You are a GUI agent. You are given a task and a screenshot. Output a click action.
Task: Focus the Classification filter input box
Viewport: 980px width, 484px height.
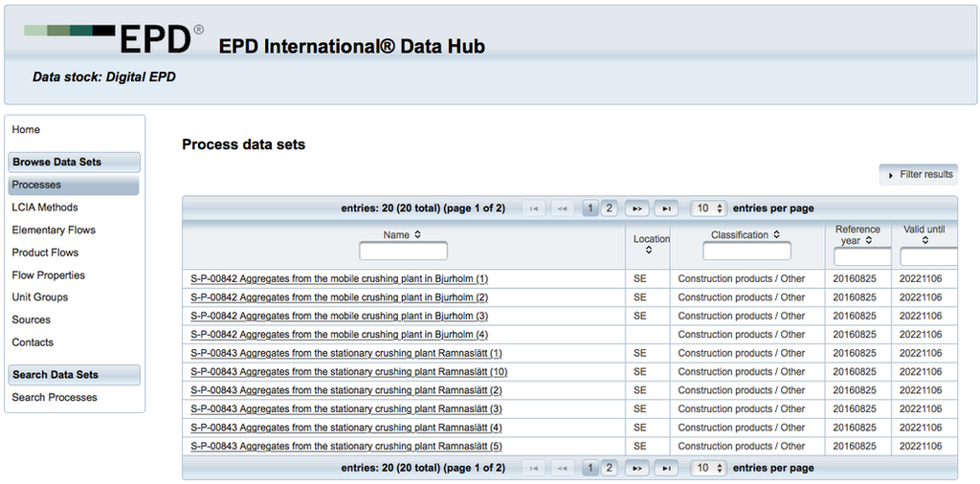(x=746, y=252)
